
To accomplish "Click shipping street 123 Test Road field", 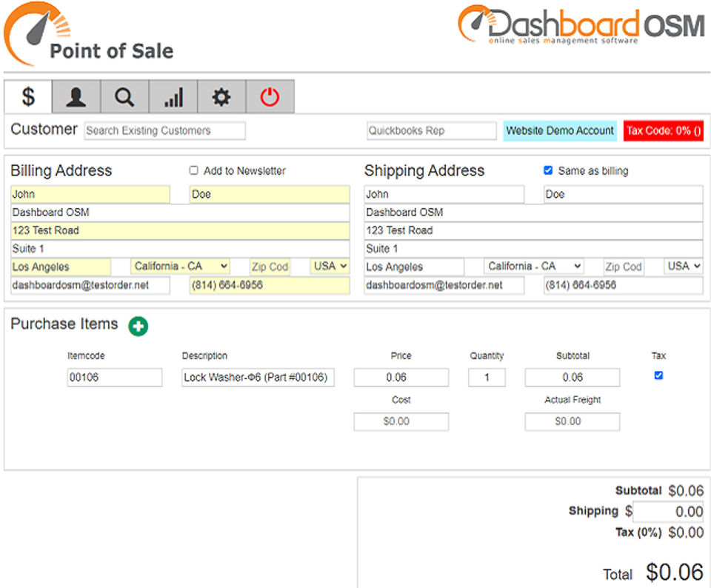I will click(534, 230).
